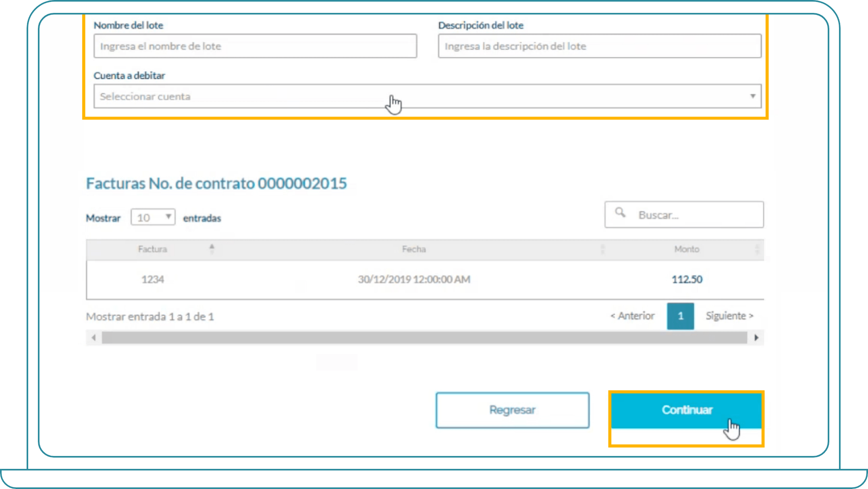Click the Siguiente pagination link

coord(729,316)
